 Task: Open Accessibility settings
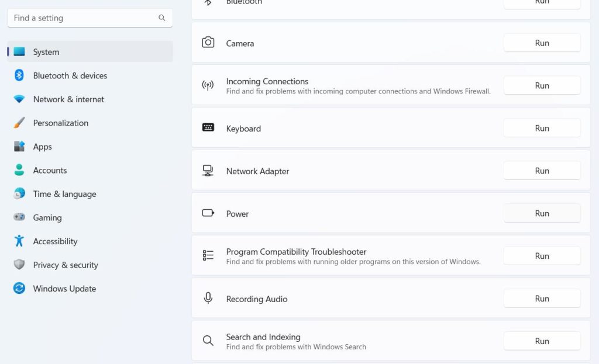tap(90, 241)
